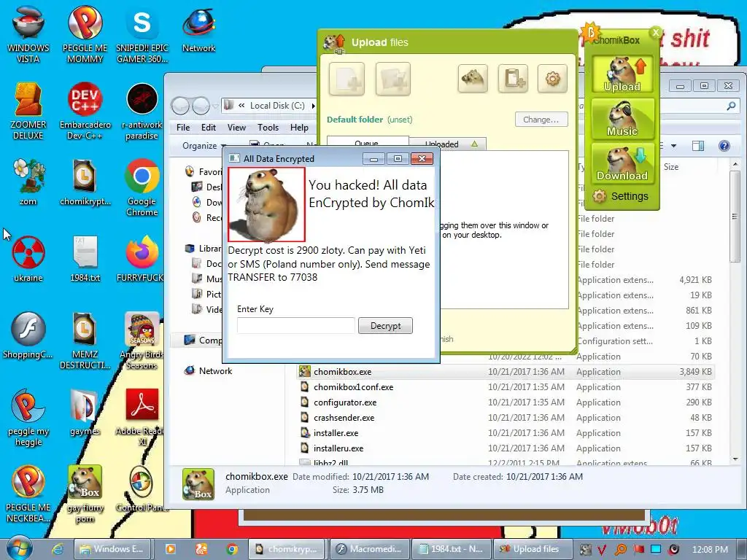Open Explorer File menu

pyautogui.click(x=183, y=127)
